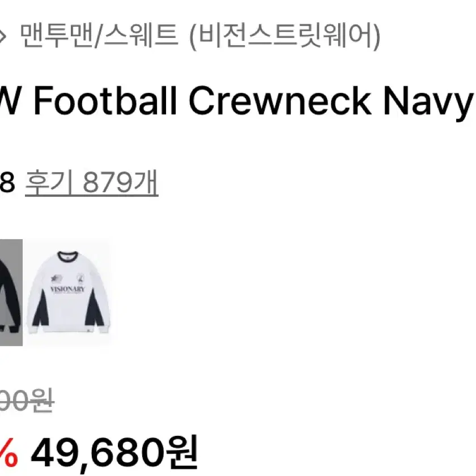The width and height of the screenshot is (476, 476).
Task: Click the breadcrumb chevron arrow icon
Action: (2, 37)
